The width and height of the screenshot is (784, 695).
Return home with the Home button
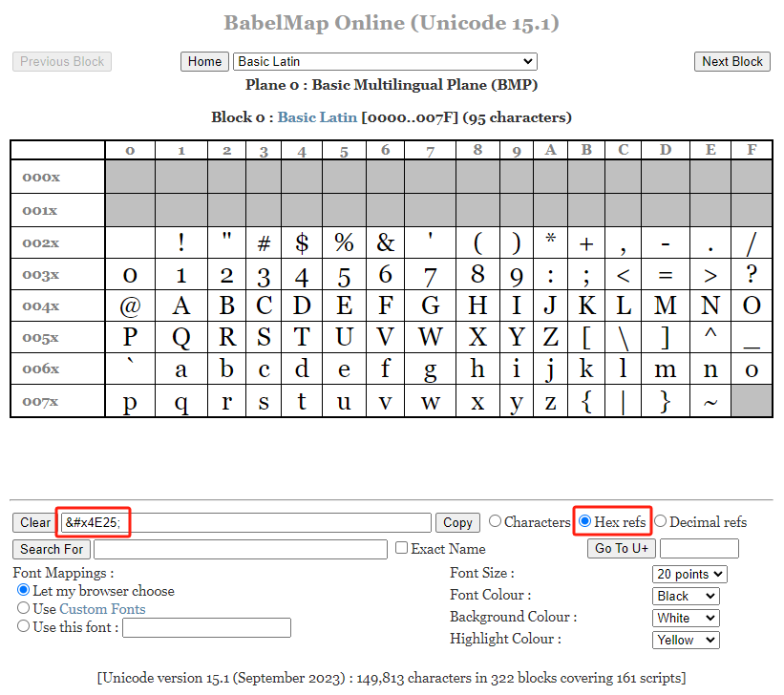pos(204,61)
